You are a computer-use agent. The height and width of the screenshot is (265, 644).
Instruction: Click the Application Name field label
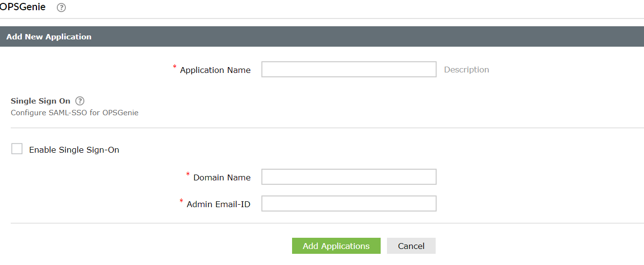(215, 70)
